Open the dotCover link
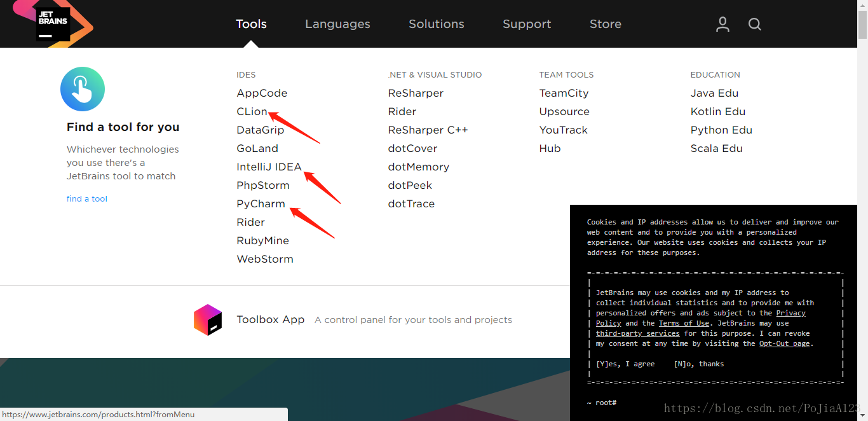This screenshot has height=421, width=868. tap(413, 148)
